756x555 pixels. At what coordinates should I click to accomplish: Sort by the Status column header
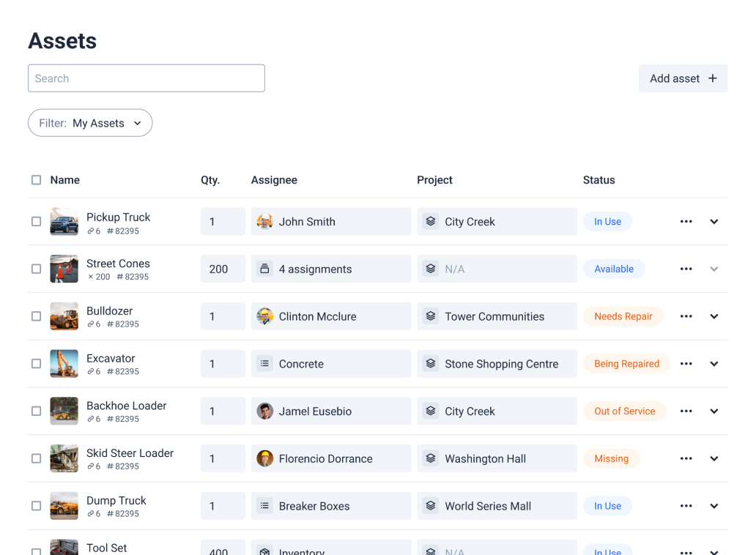[598, 180]
